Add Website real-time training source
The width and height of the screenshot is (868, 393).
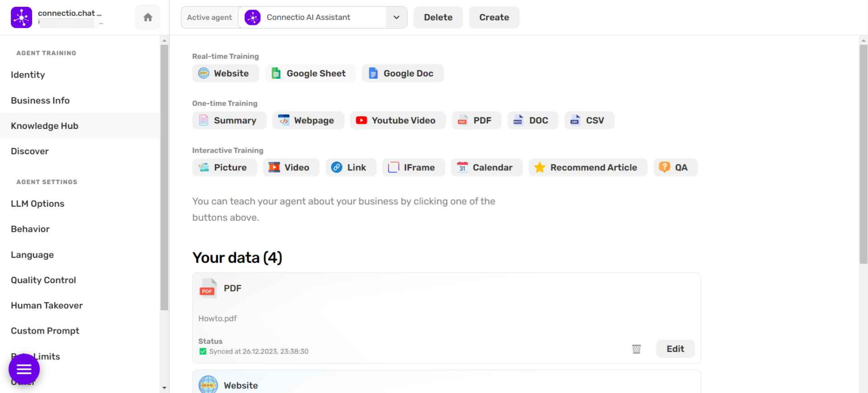(x=225, y=73)
